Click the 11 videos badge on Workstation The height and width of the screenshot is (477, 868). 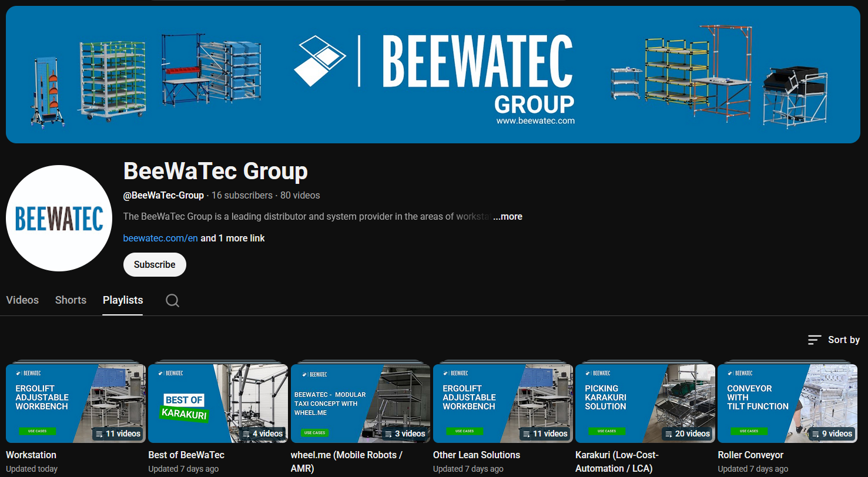click(x=118, y=434)
